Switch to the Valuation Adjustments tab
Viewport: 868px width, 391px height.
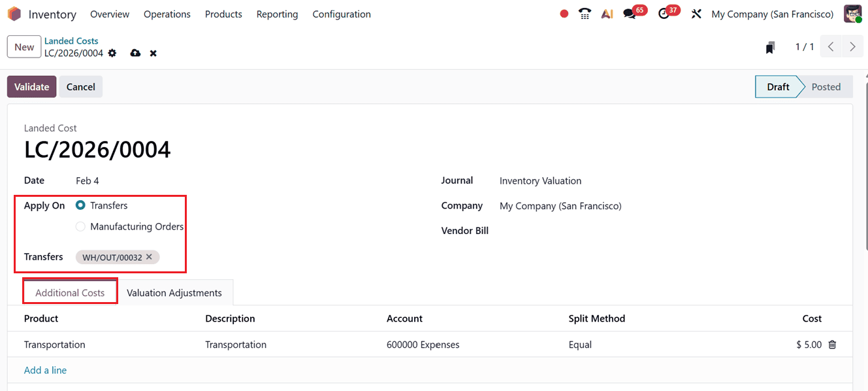(x=175, y=292)
